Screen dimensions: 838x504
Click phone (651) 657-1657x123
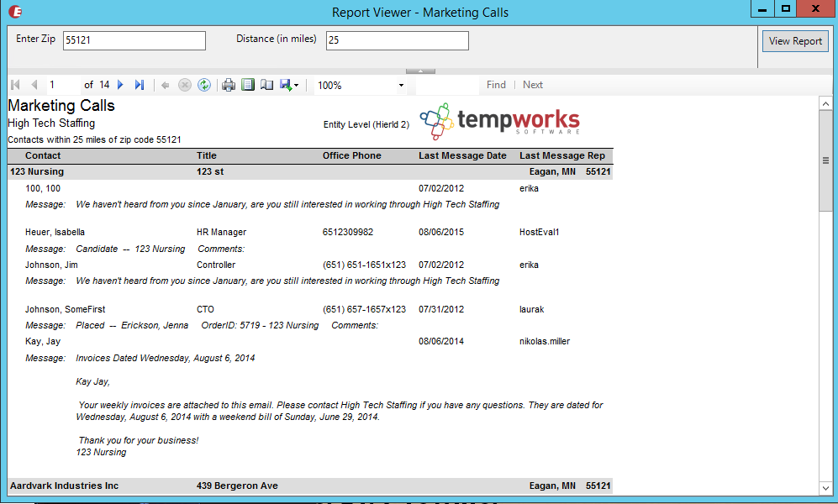point(364,309)
